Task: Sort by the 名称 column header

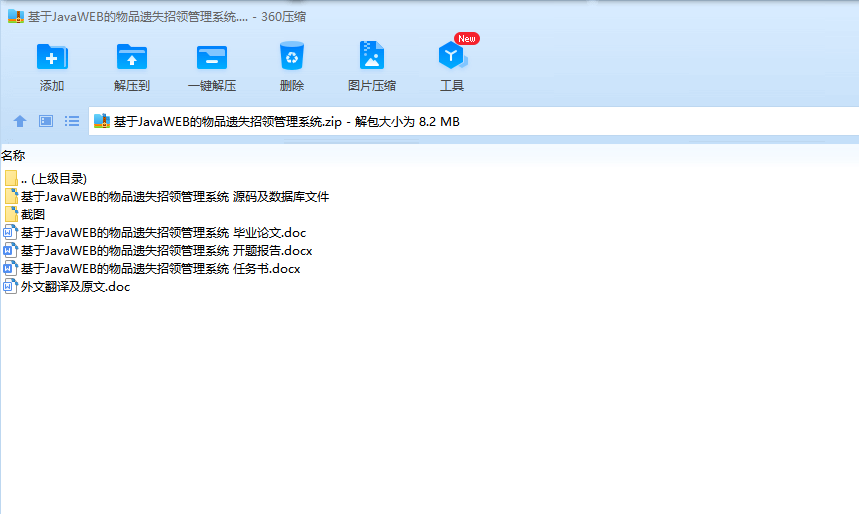Action: click(x=13, y=156)
